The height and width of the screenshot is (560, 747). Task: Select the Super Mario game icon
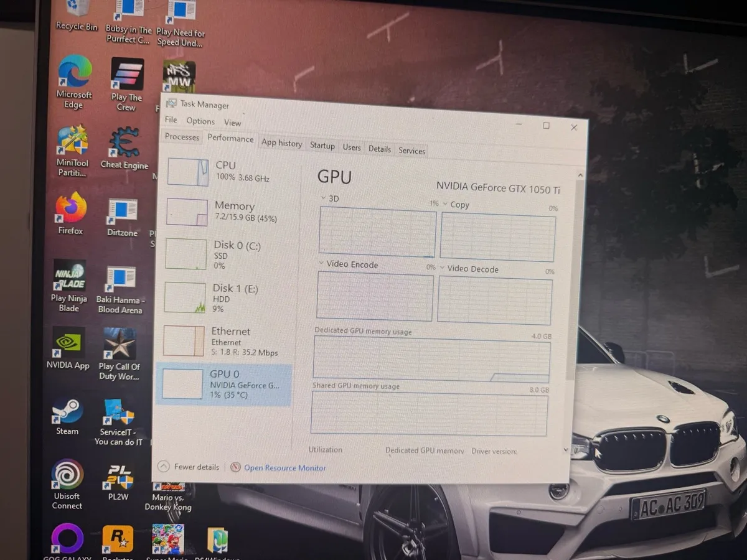tap(168, 543)
